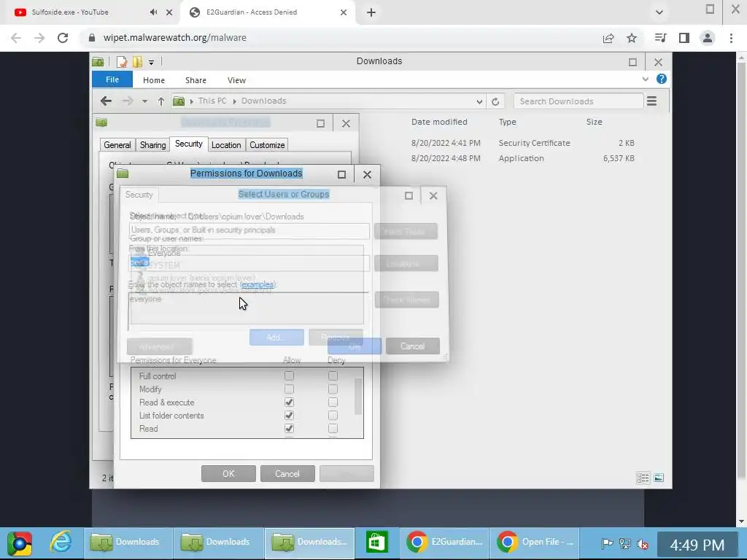This screenshot has height=560, width=747.
Task: Expand Explorer address bar history dropdown
Action: 479,101
